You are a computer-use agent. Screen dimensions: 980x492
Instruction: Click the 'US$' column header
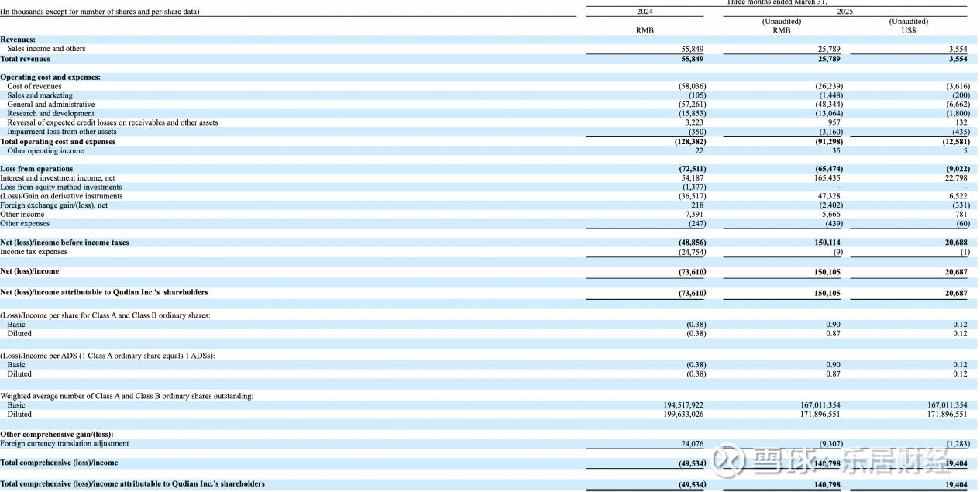point(908,30)
